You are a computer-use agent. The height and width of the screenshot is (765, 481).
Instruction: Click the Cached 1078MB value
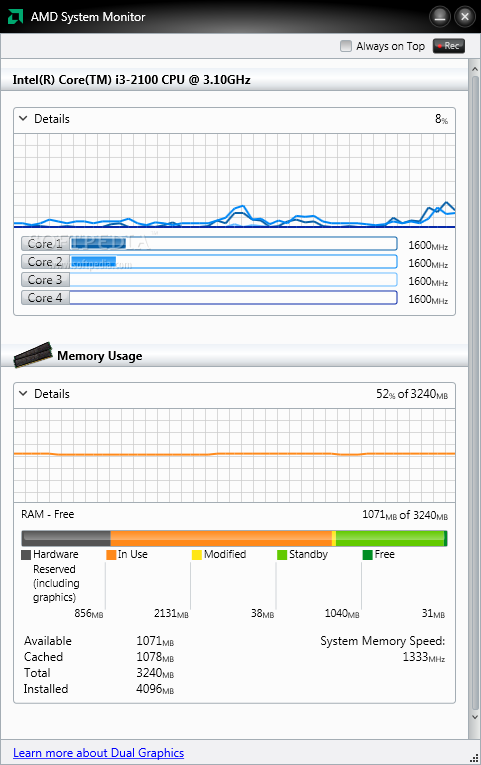click(x=155, y=657)
